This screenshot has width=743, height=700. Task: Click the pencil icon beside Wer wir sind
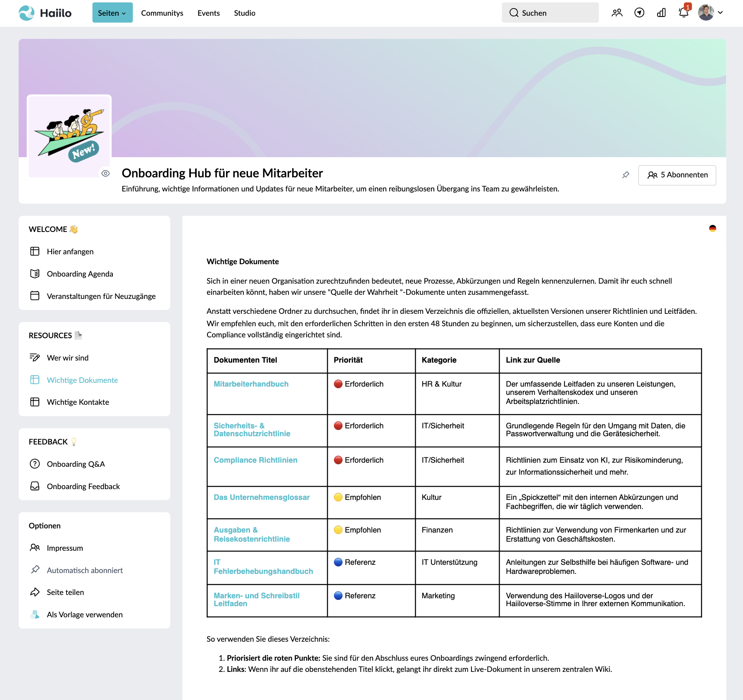(35, 358)
